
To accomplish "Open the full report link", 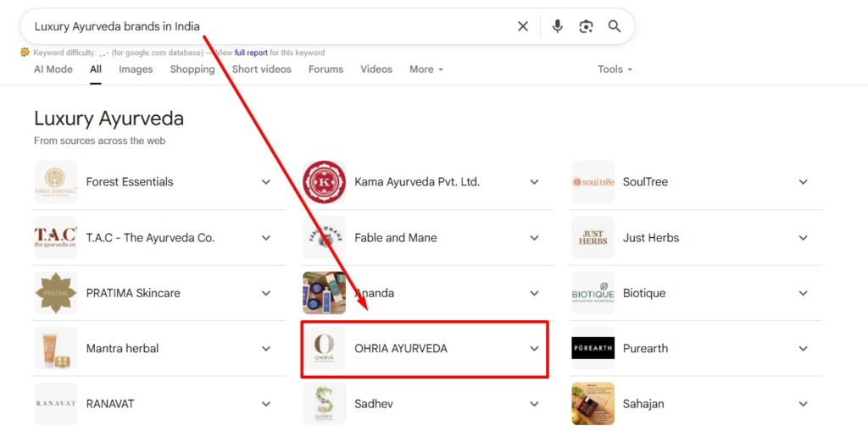I will (x=251, y=52).
